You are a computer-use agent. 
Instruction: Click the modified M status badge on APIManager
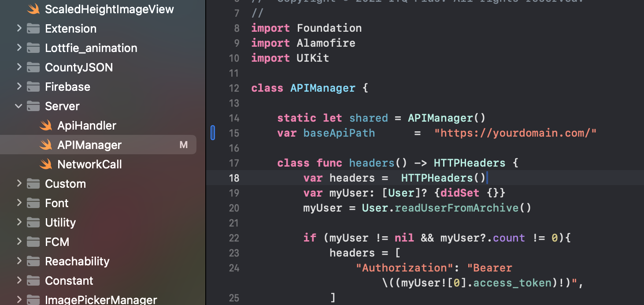tap(184, 145)
